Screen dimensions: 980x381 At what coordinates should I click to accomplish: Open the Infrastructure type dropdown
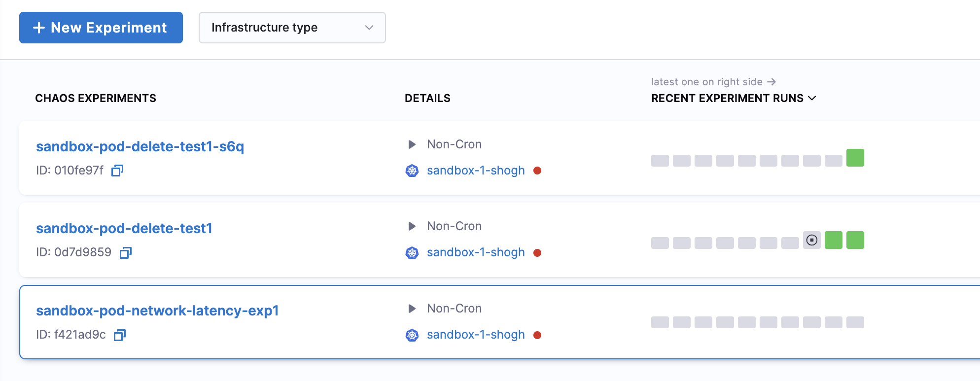click(x=292, y=28)
